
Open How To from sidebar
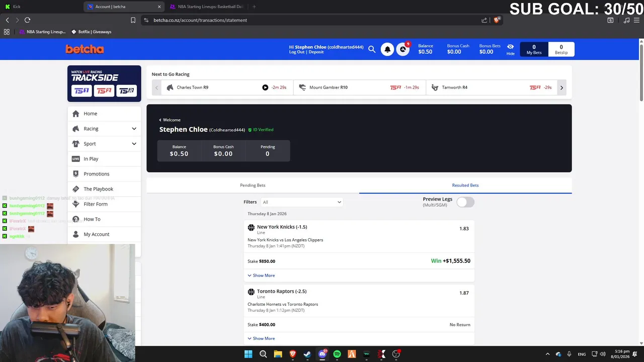click(104, 219)
